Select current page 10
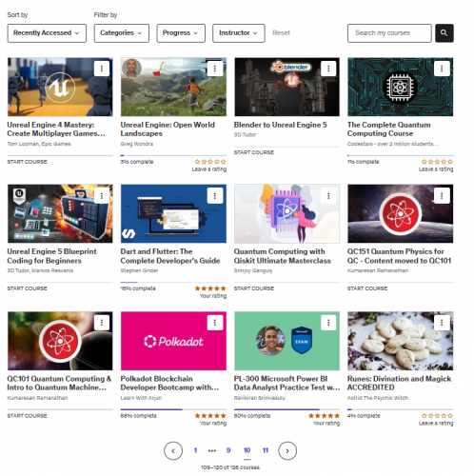The width and height of the screenshot is (474, 476). (x=247, y=450)
